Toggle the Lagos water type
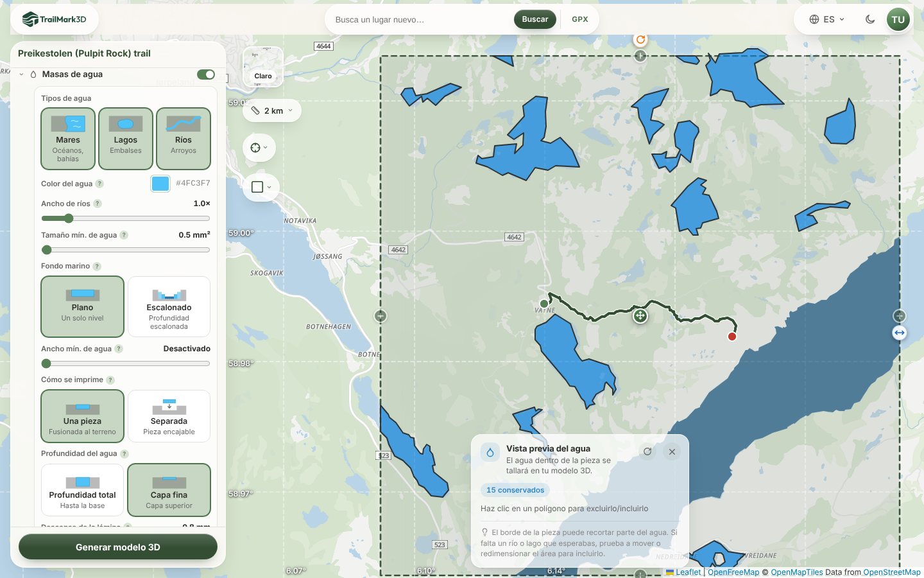Image resolution: width=924 pixels, height=578 pixels. click(x=126, y=139)
